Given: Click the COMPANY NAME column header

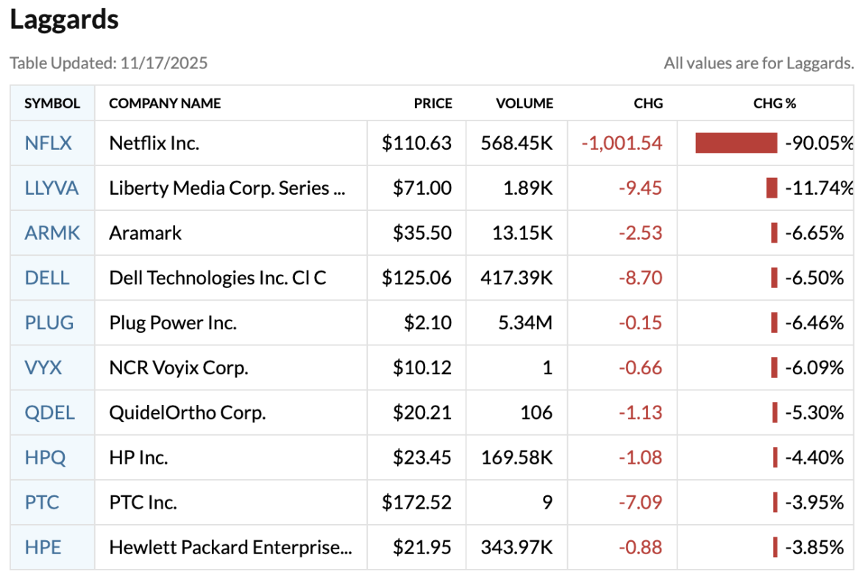Looking at the screenshot, I should (x=165, y=104).
